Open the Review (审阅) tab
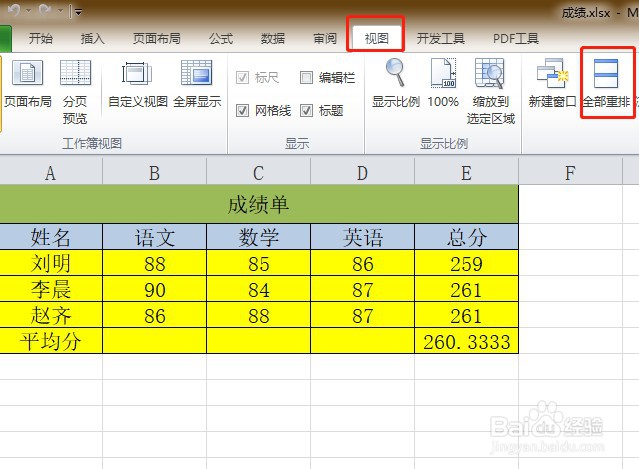Image resolution: width=639 pixels, height=469 pixels. click(x=325, y=38)
